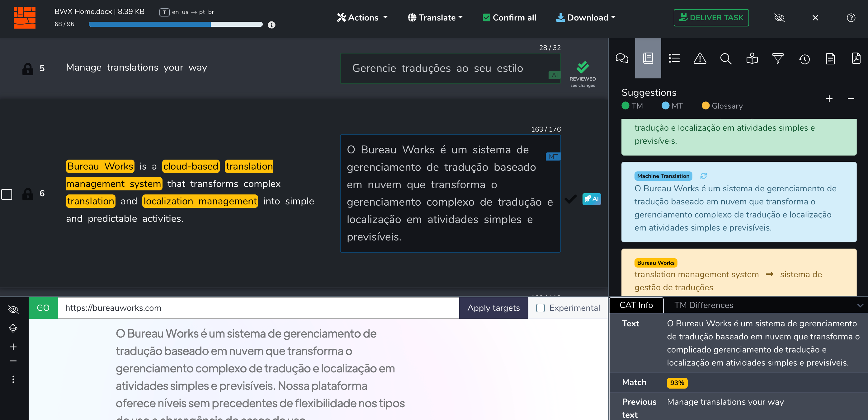Open the warnings triangle panel
Screen dimensions: 868x420
700,58
